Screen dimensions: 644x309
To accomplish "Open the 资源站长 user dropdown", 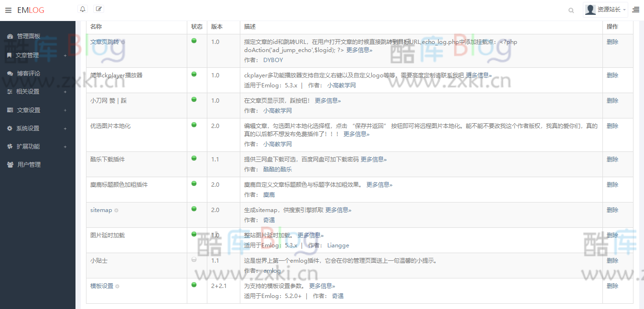I will point(608,9).
